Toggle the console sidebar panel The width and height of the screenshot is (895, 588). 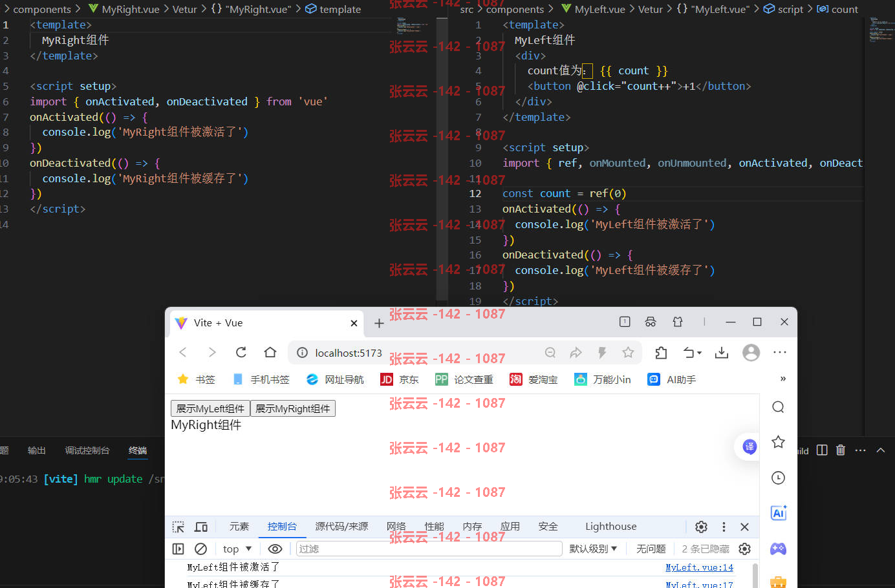click(178, 549)
